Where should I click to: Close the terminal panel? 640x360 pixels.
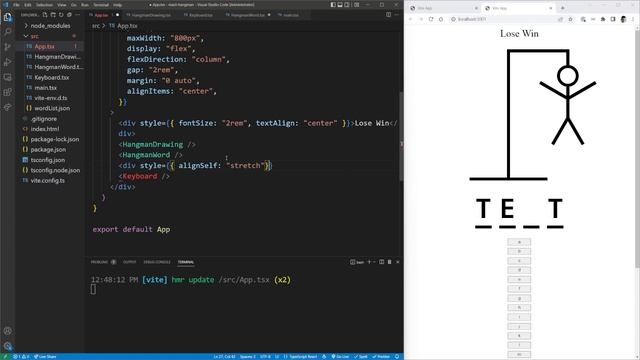(398, 262)
